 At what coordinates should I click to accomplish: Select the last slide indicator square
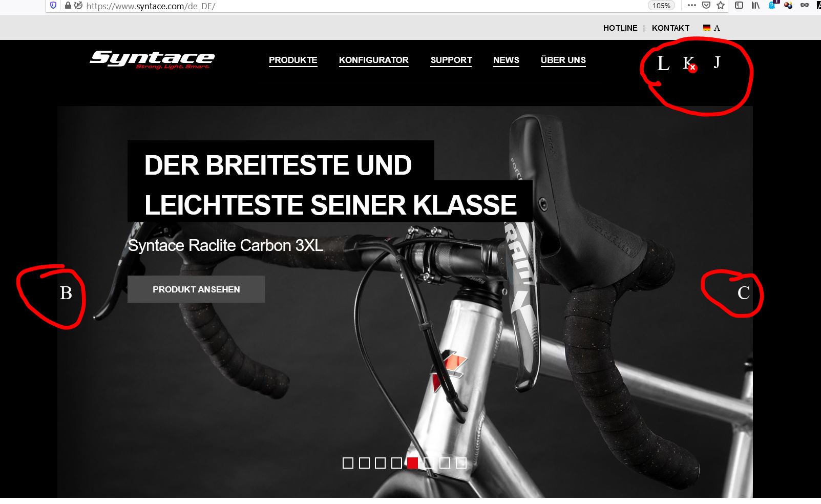pyautogui.click(x=461, y=463)
